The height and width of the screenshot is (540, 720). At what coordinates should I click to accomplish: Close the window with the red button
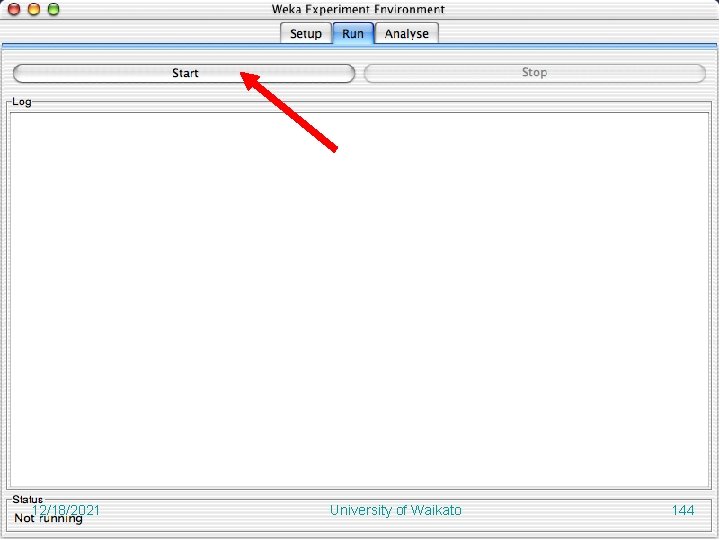click(14, 9)
